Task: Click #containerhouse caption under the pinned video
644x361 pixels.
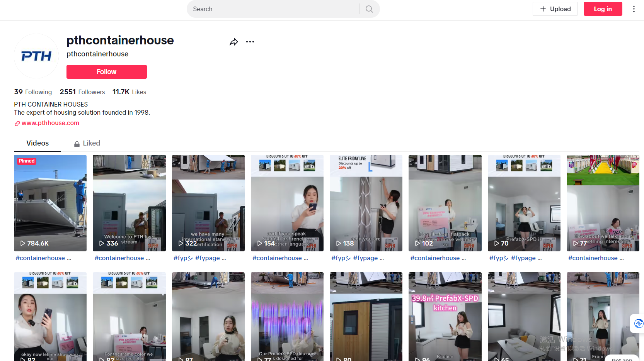Action: [x=40, y=258]
